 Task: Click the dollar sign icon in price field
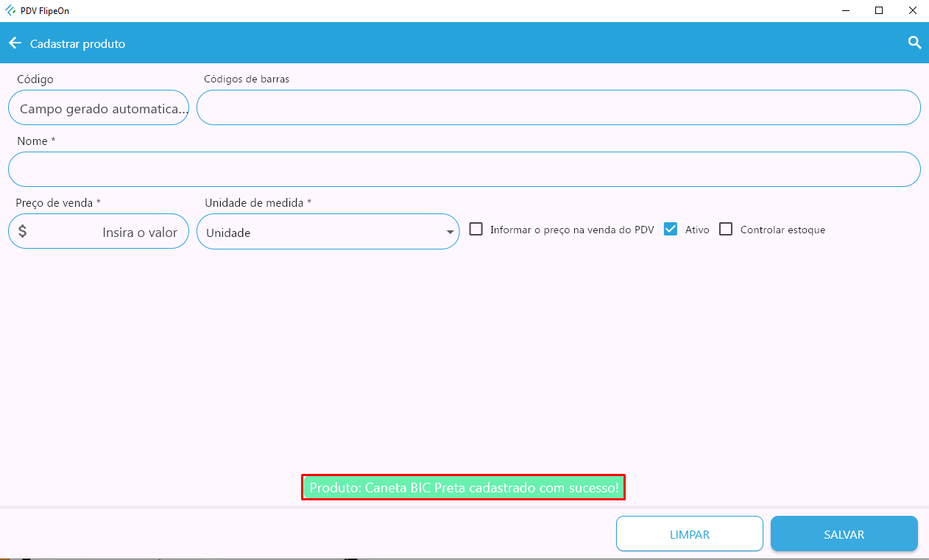[x=23, y=232]
